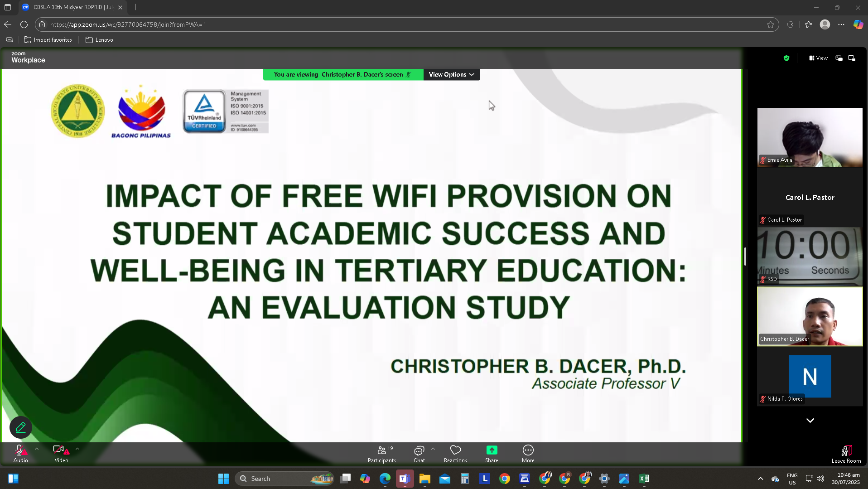Open the More options menu

528,454
